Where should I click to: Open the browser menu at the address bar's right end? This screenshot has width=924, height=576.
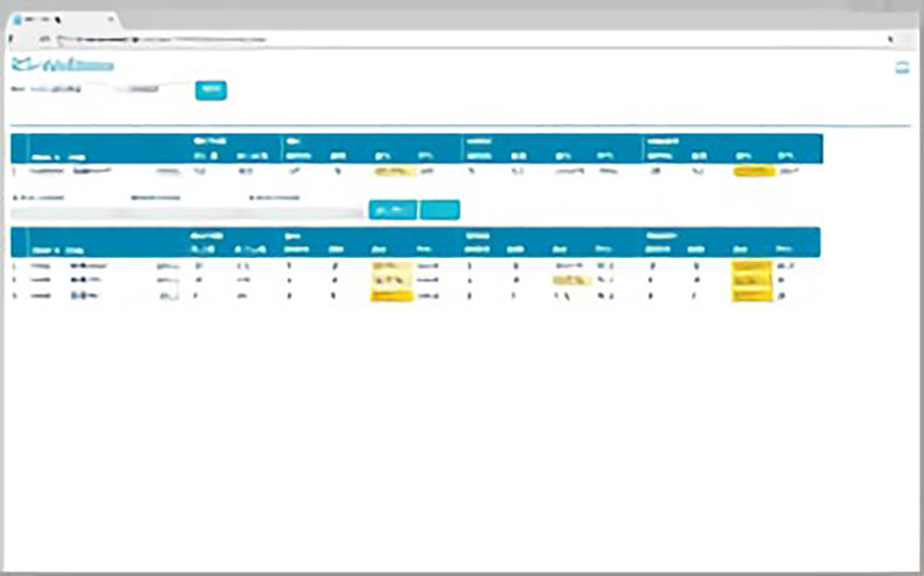click(x=891, y=40)
